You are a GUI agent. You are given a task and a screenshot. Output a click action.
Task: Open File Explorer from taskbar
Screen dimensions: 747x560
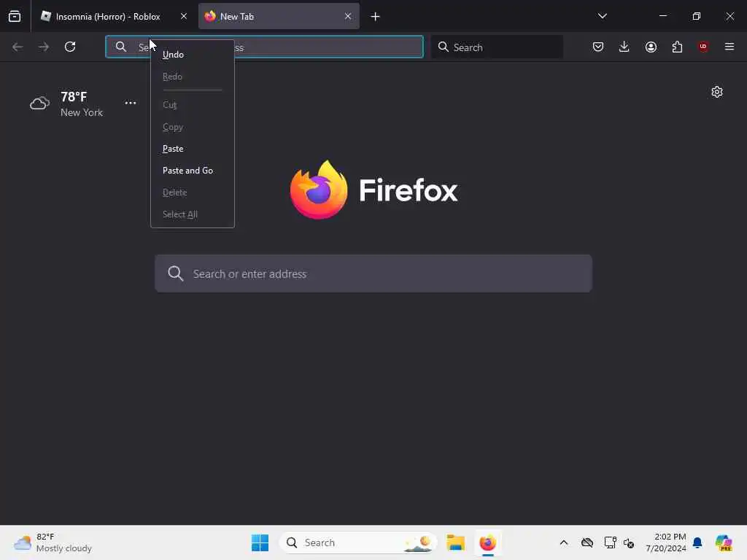455,542
